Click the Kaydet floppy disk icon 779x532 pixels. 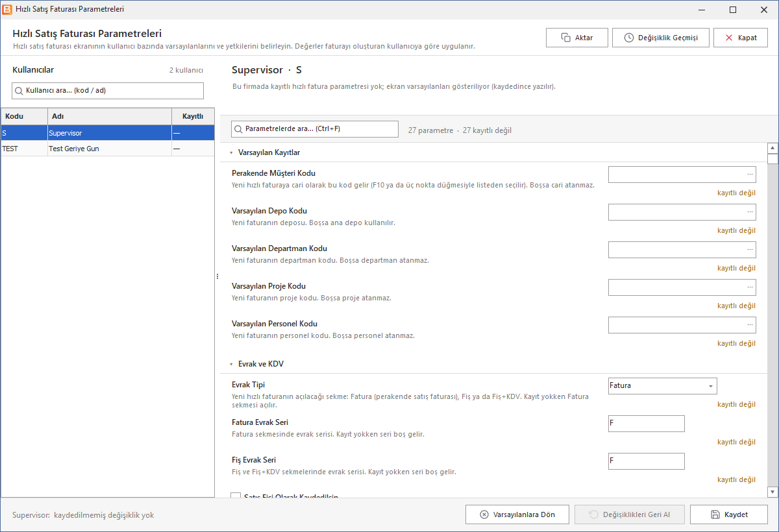point(715,514)
